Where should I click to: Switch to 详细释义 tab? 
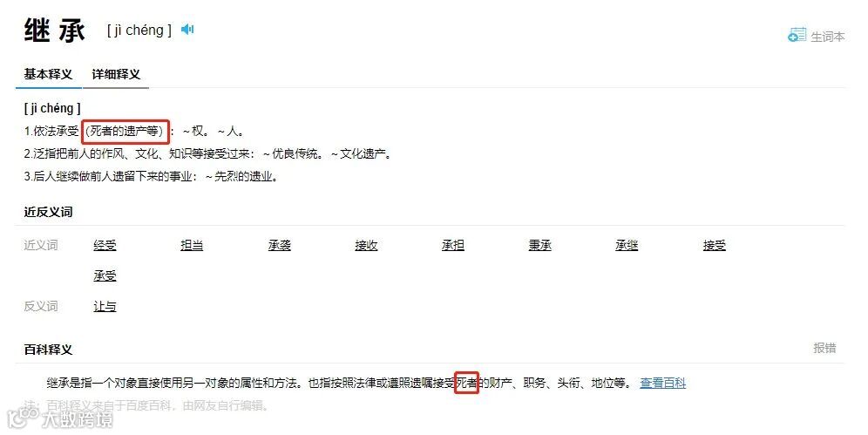coord(116,74)
